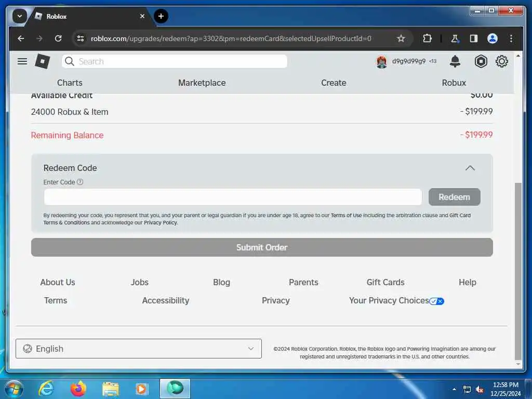Open the Blog footer link
Viewport: 532px width, 399px height.
click(221, 282)
